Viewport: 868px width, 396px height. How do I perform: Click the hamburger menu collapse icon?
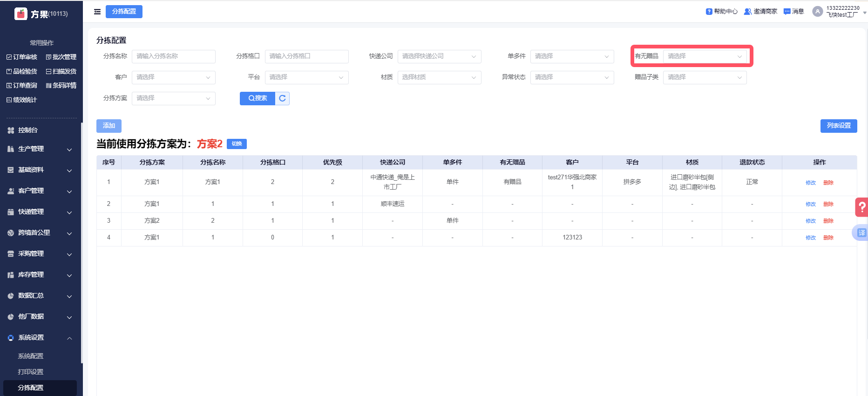tap(97, 12)
